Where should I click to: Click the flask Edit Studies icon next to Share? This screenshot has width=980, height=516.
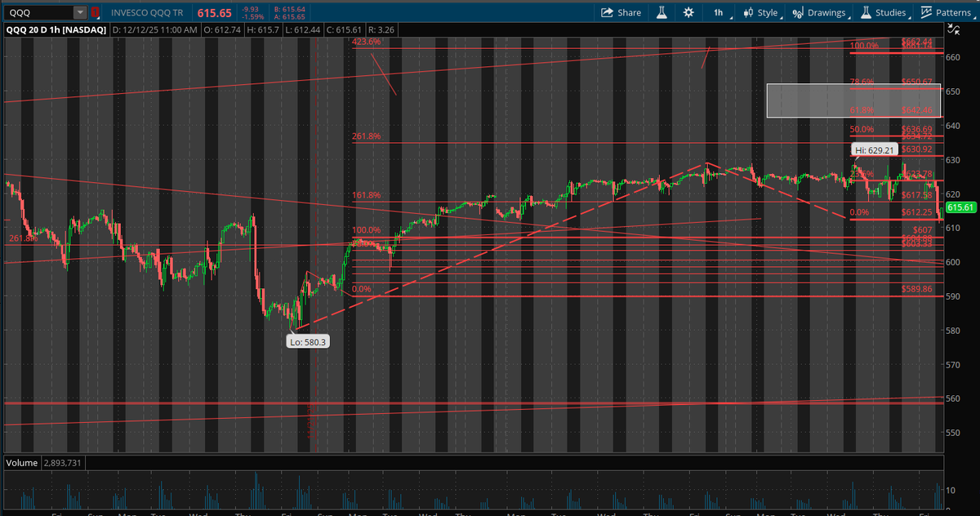pos(661,12)
